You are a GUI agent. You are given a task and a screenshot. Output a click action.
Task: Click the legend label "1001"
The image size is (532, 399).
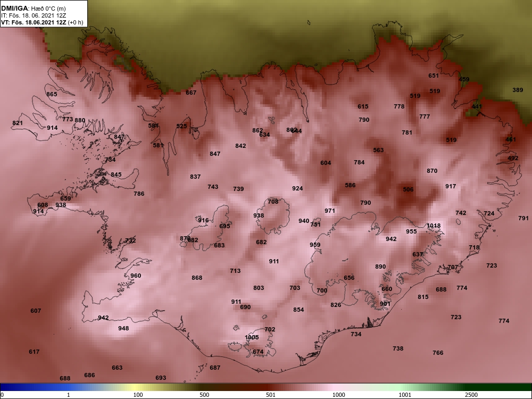[x=405, y=395]
